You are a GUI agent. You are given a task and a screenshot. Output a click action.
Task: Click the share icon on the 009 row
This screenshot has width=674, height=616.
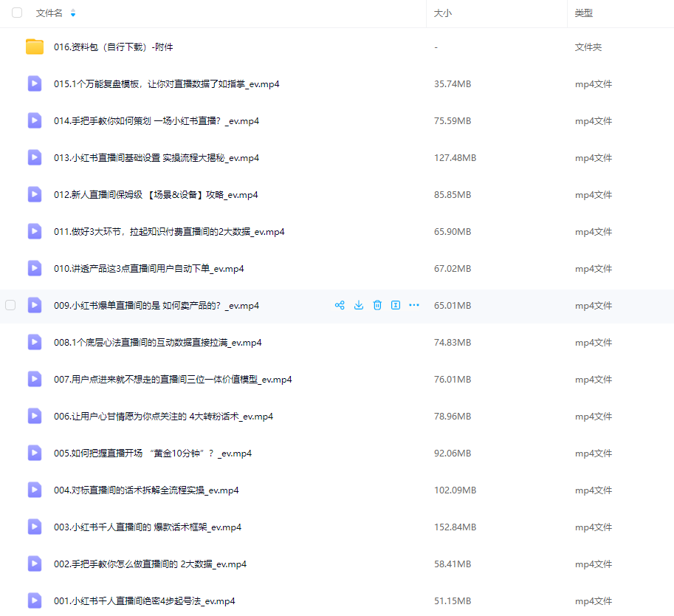click(340, 306)
